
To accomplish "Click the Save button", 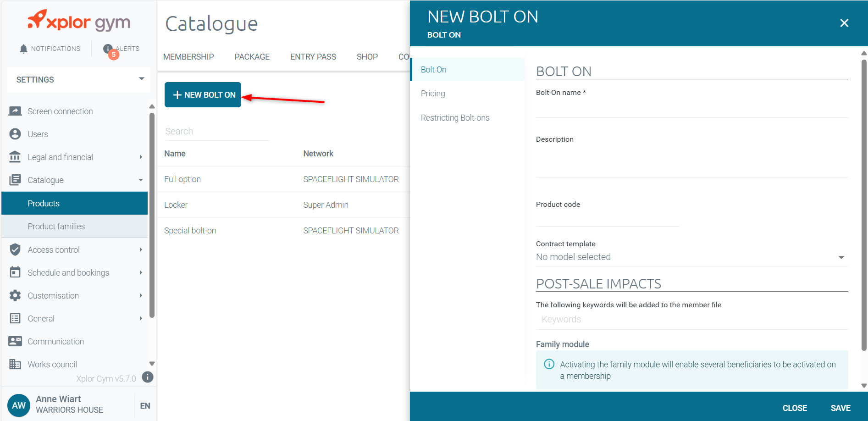I will coord(840,408).
